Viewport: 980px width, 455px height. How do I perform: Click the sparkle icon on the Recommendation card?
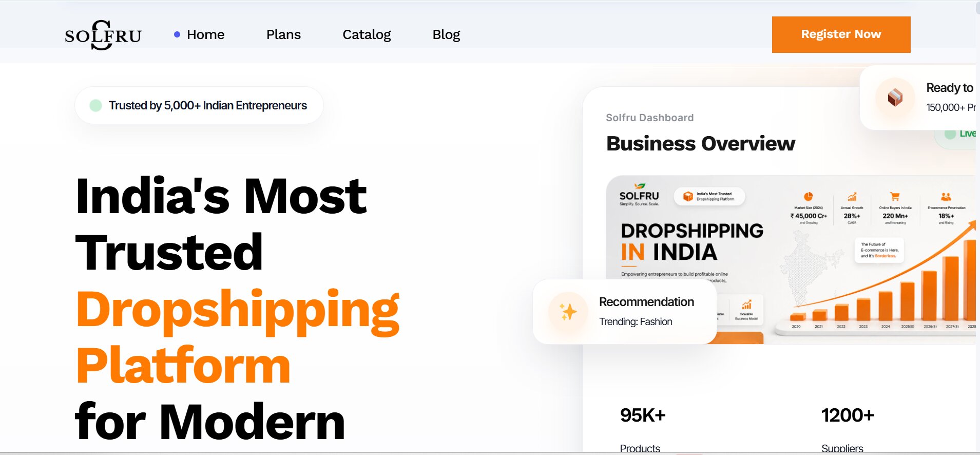[x=568, y=312]
